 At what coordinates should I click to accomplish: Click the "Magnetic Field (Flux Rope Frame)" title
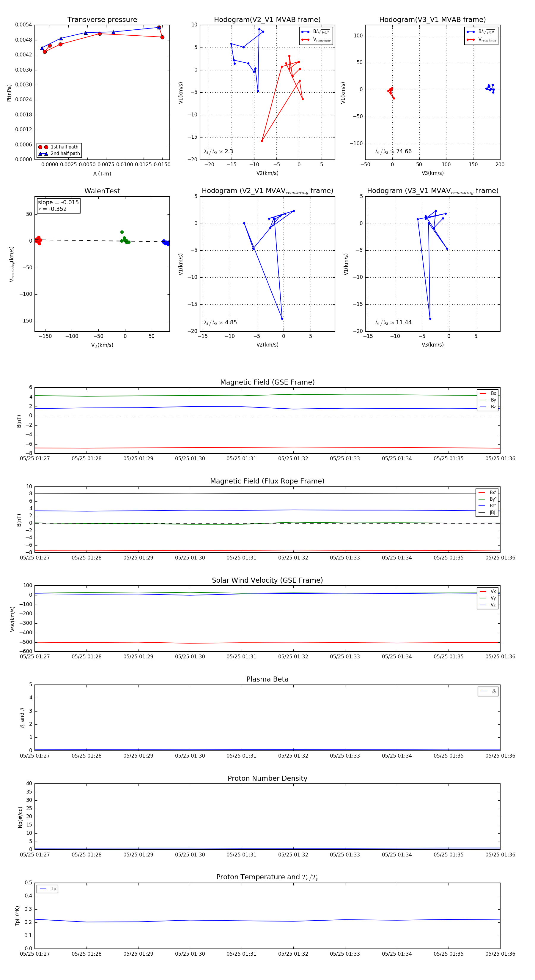click(x=267, y=481)
